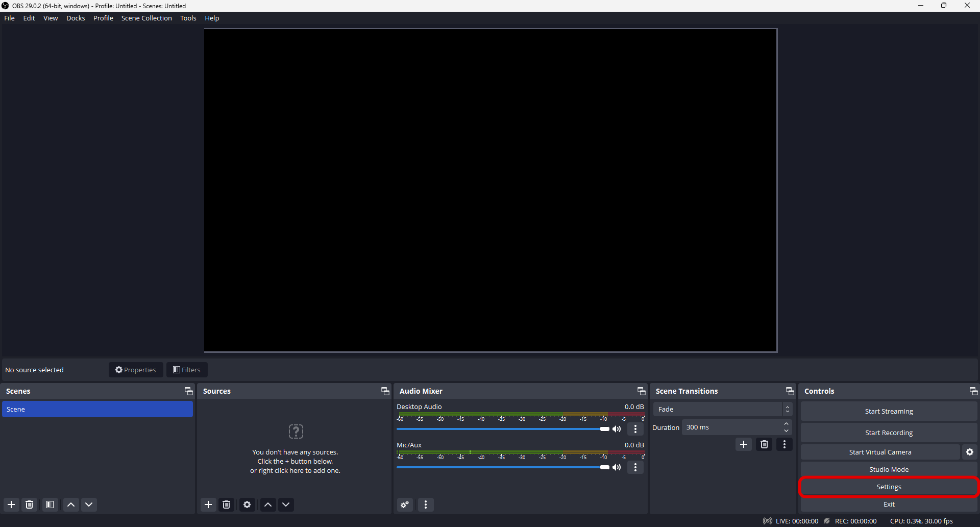The height and width of the screenshot is (527, 980).
Task: Add a new source with plus button
Action: 208,505
